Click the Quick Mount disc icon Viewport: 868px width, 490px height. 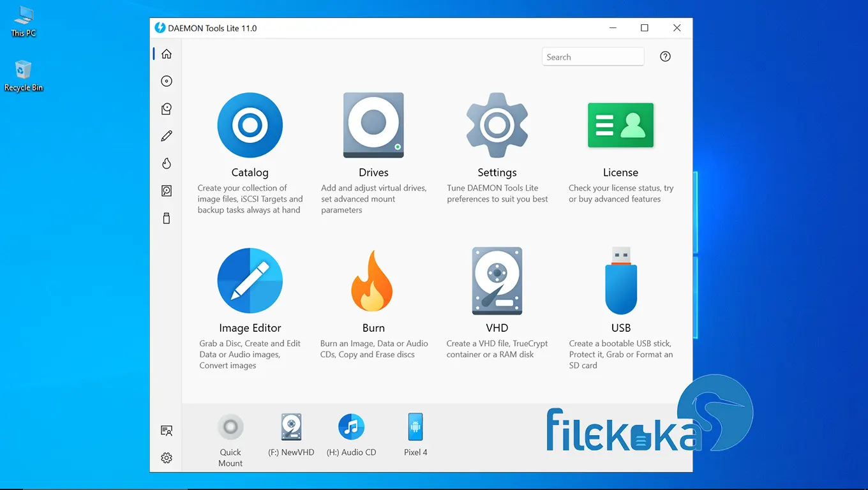point(230,427)
